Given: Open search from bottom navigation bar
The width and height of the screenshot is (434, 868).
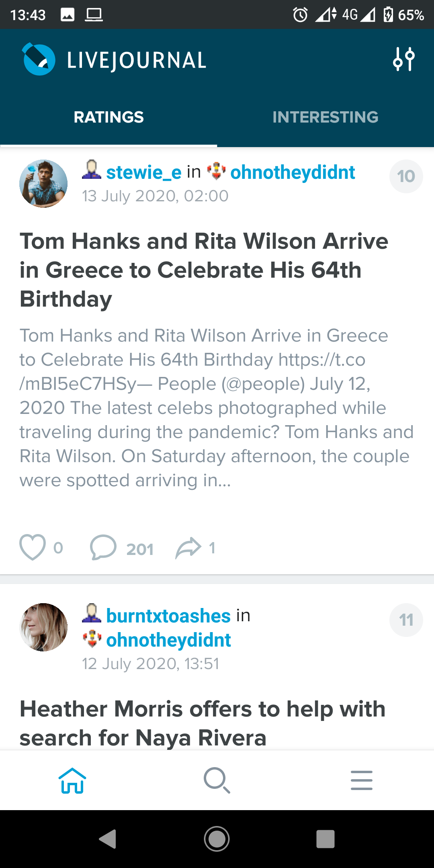Looking at the screenshot, I should click(x=217, y=780).
